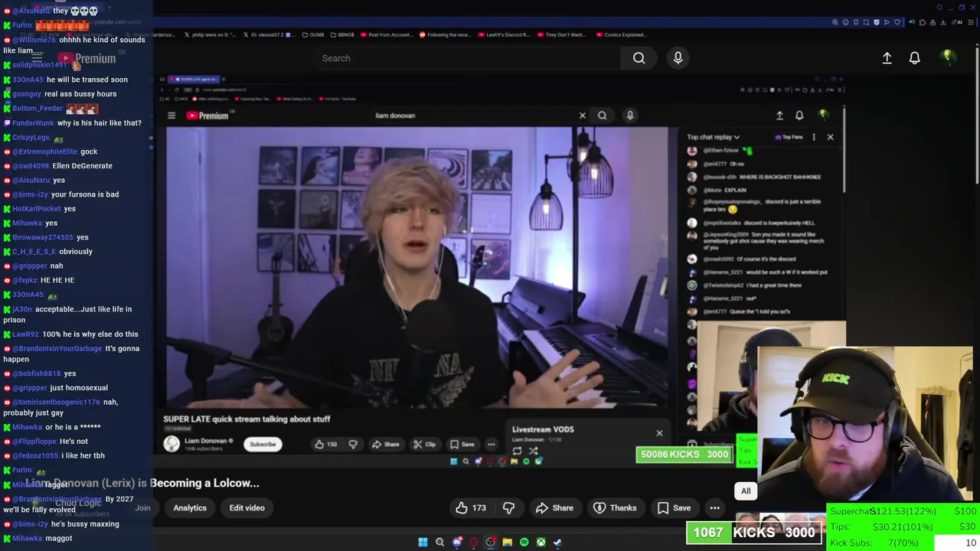
Task: Close the chat replay panel
Action: (x=830, y=137)
